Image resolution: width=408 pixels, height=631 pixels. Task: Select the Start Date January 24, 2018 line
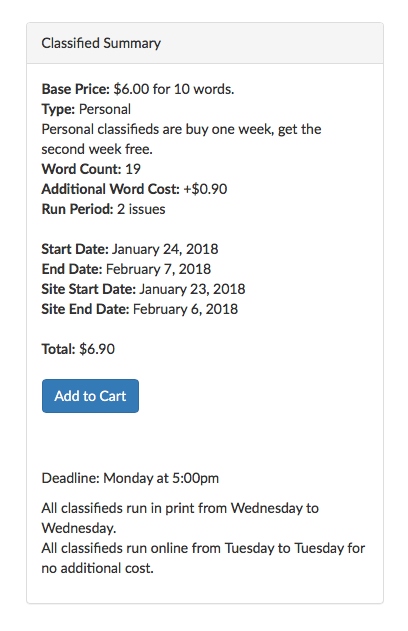pyautogui.click(x=130, y=249)
